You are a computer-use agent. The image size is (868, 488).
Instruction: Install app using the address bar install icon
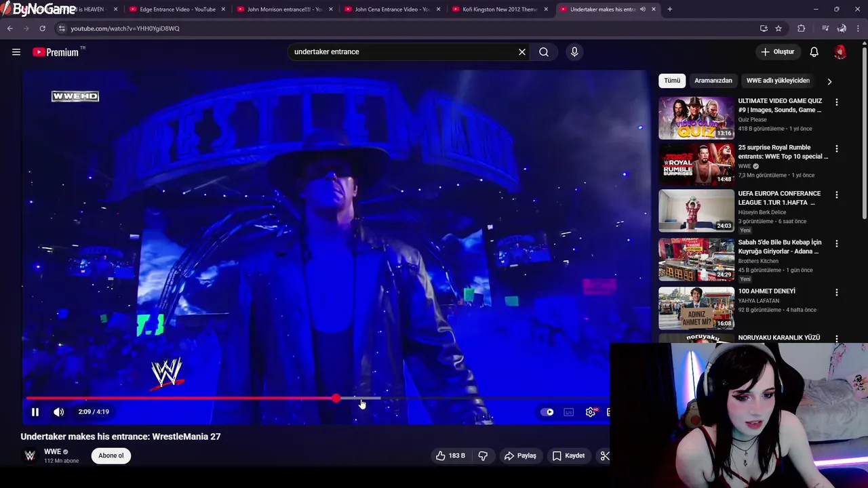764,28
